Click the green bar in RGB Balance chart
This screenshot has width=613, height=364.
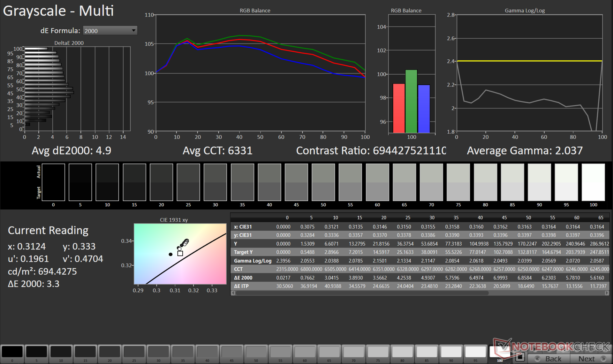(x=411, y=101)
